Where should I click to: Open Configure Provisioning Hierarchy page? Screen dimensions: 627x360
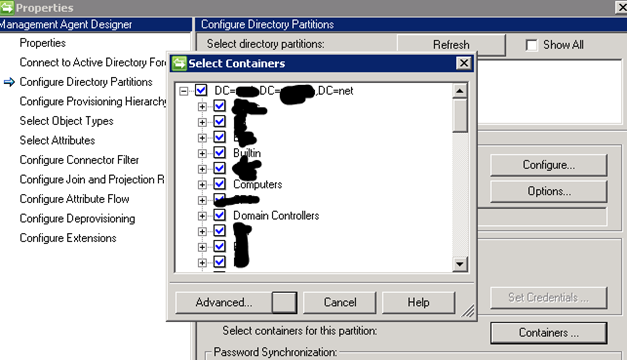[92, 101]
